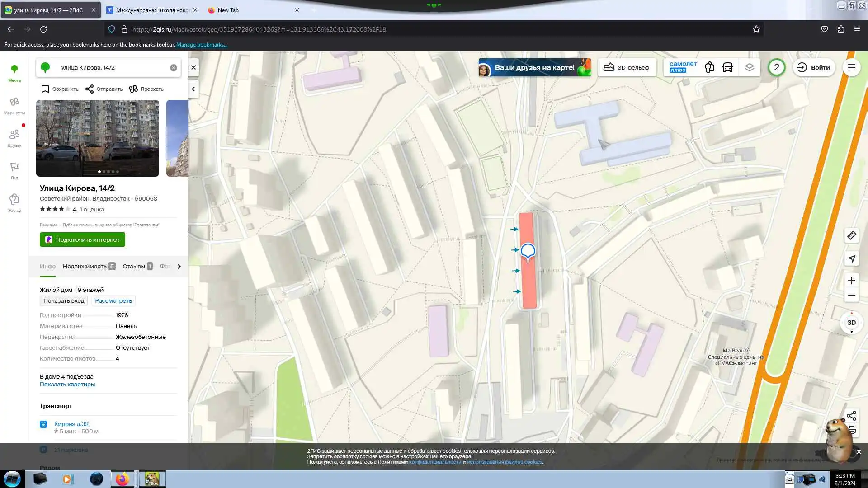Image resolution: width=868 pixels, height=488 pixels.
Task: Open the map layers icon
Action: click(x=749, y=67)
